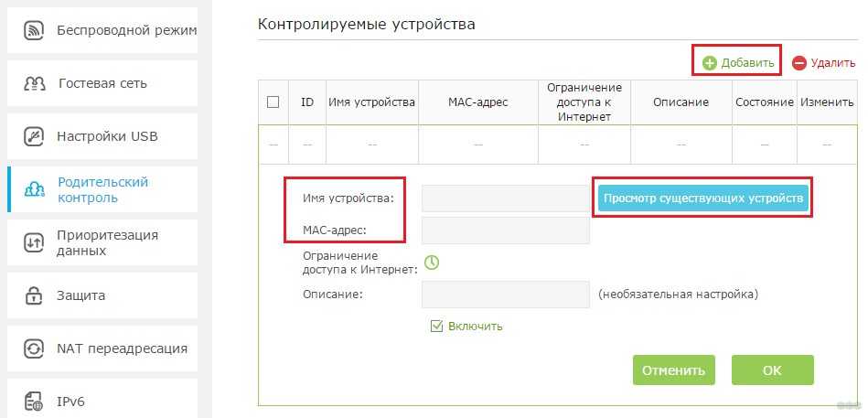Click the green plus icon for Добавить
The image size is (868, 418).
pyautogui.click(x=709, y=63)
